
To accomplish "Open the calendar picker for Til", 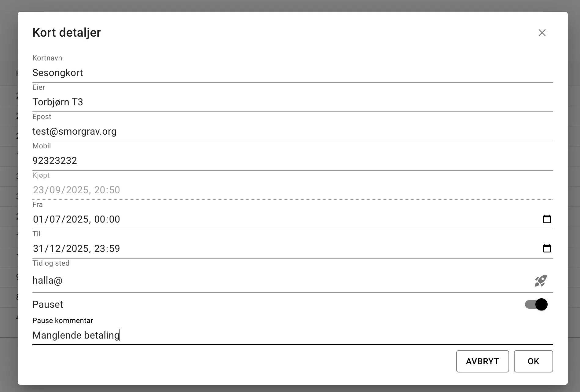I will tap(547, 248).
